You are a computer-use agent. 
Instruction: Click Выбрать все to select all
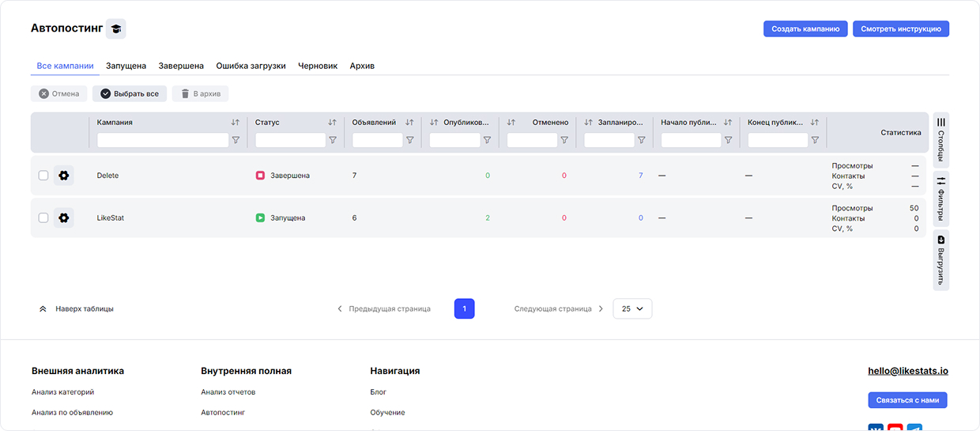pos(130,94)
